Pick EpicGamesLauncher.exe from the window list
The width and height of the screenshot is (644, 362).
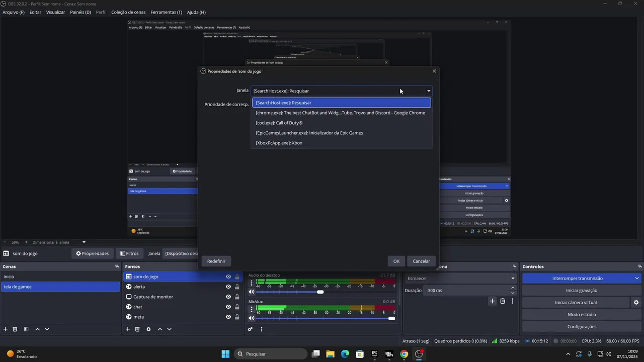point(342,133)
